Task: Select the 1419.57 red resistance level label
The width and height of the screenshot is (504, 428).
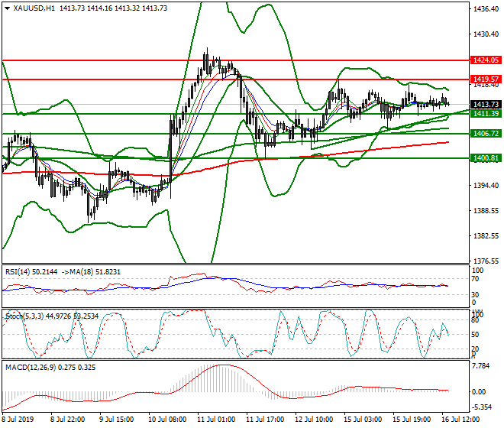Action: (486, 79)
